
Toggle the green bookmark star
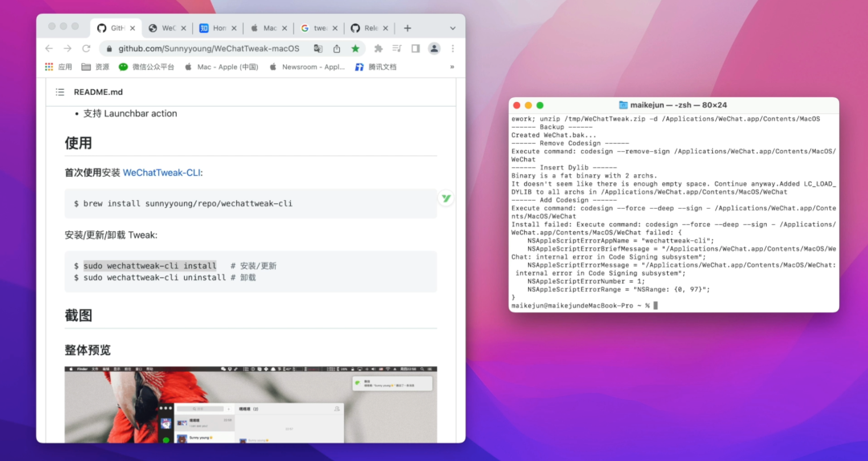pyautogui.click(x=355, y=49)
